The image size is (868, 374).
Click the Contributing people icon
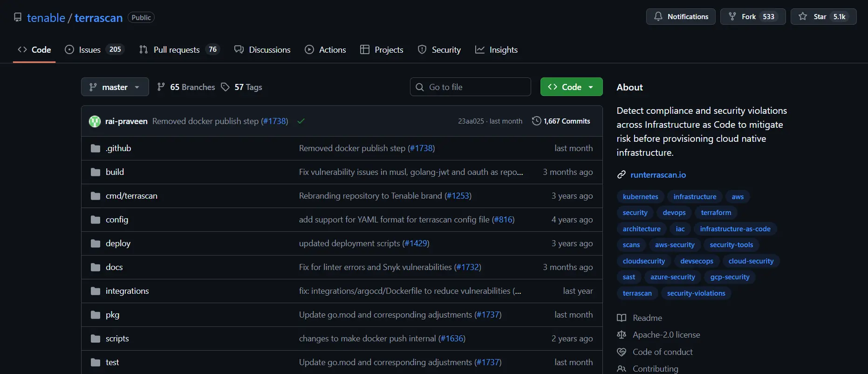(622, 369)
